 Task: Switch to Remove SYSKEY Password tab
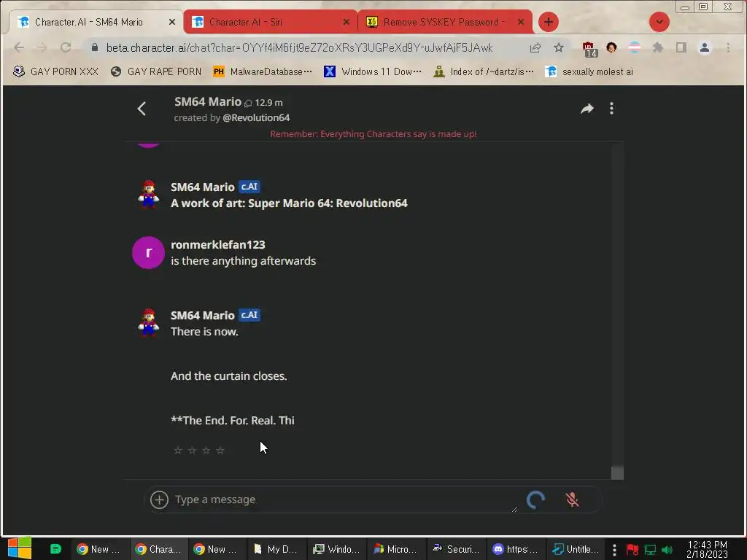[441, 22]
